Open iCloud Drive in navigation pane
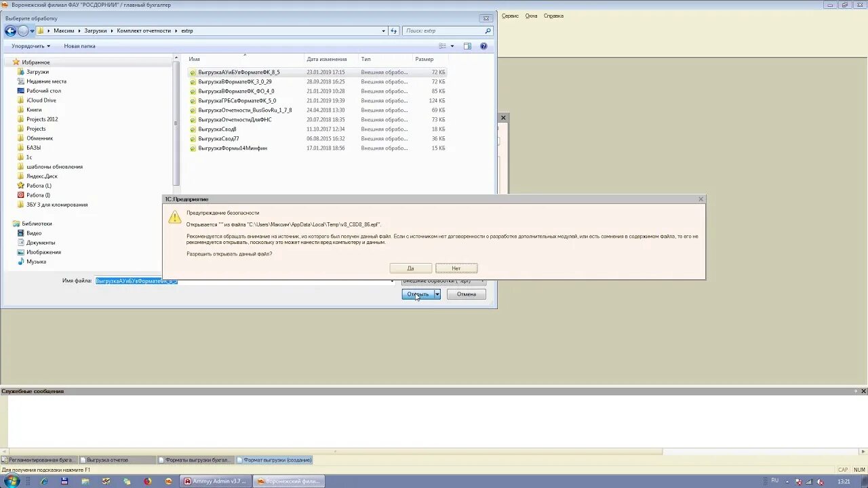 pyautogui.click(x=41, y=100)
